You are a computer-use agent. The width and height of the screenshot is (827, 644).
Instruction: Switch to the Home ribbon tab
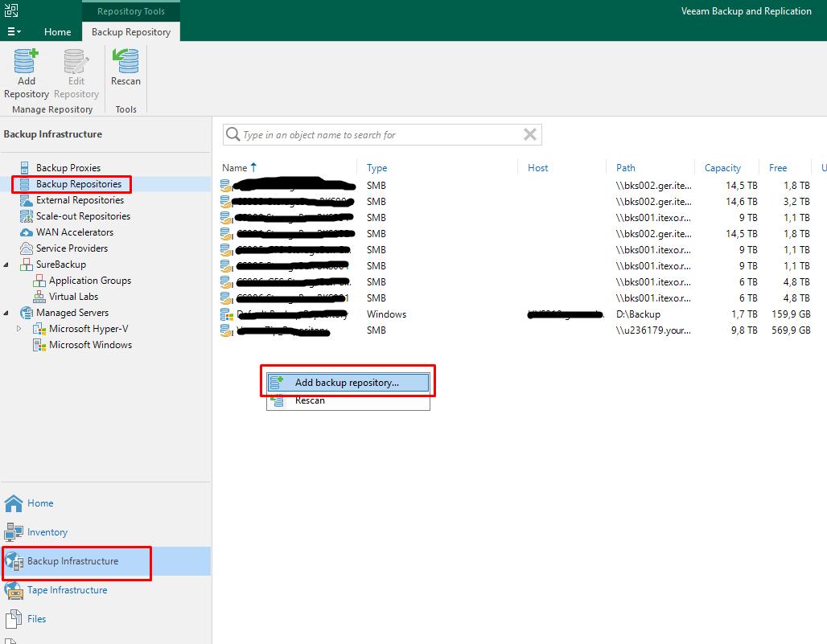57,31
